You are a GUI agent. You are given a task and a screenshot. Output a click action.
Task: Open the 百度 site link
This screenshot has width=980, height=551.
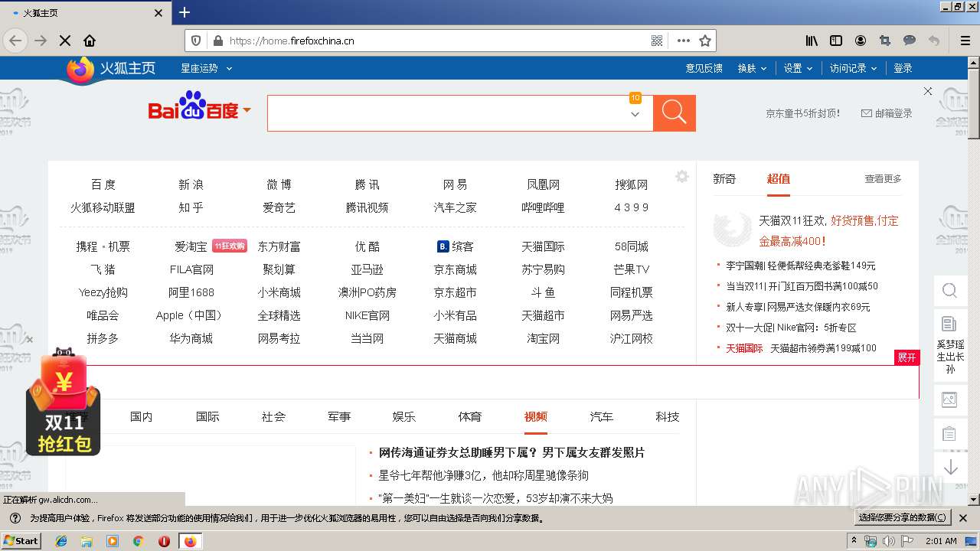pos(103,184)
